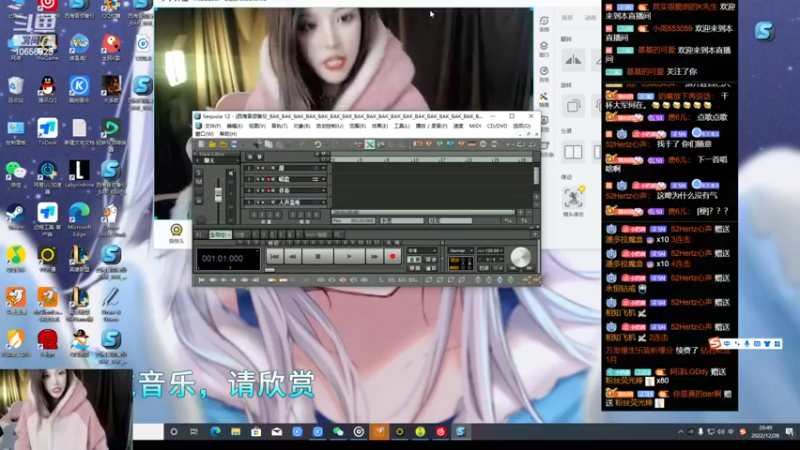The image size is (800, 450).
Task: Open the Normal mode dropdown in transport
Action: pyautogui.click(x=461, y=251)
